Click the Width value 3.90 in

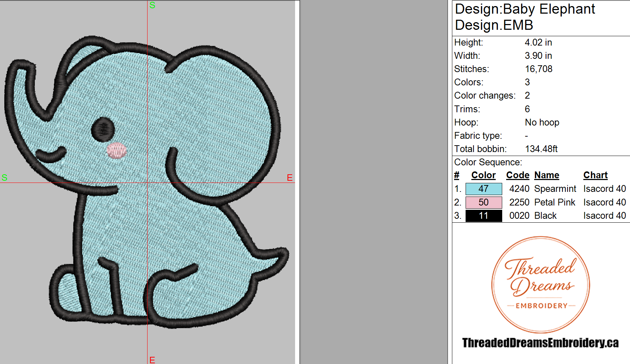pyautogui.click(x=538, y=56)
